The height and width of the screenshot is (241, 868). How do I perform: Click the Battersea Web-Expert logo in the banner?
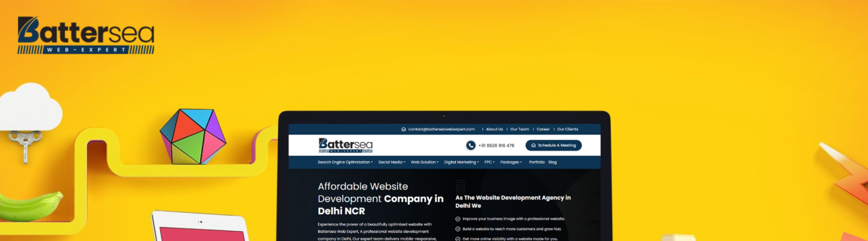click(86, 35)
